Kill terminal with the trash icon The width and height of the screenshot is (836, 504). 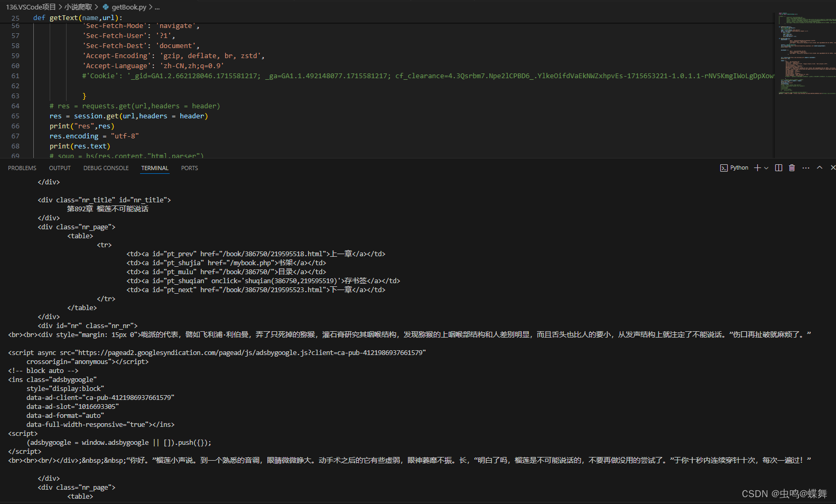[792, 168]
